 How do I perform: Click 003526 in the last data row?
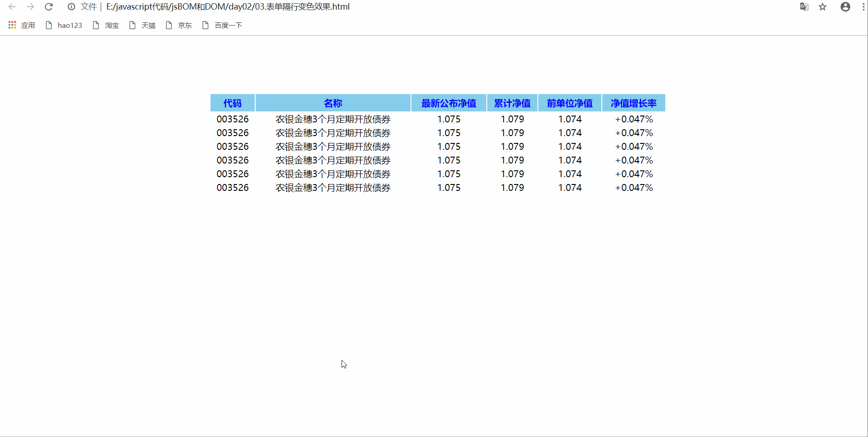(232, 188)
